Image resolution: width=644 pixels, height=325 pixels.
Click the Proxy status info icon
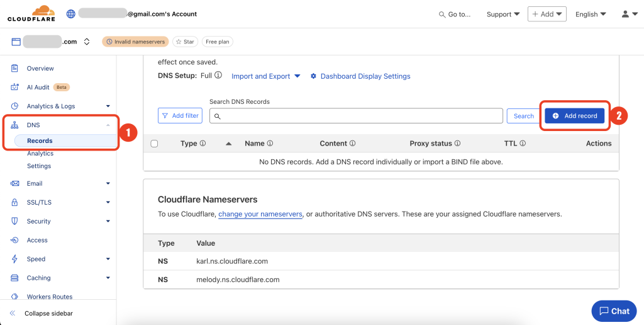coord(458,144)
